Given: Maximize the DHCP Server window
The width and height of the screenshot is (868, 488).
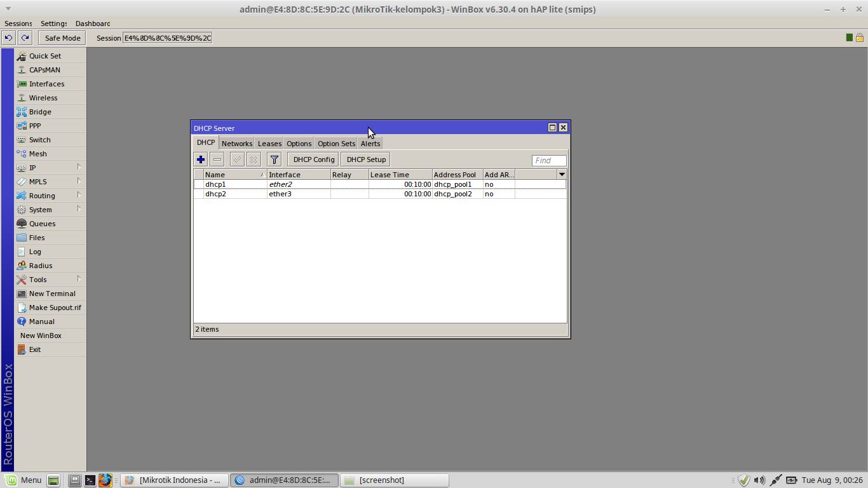Looking at the screenshot, I should pos(552,128).
